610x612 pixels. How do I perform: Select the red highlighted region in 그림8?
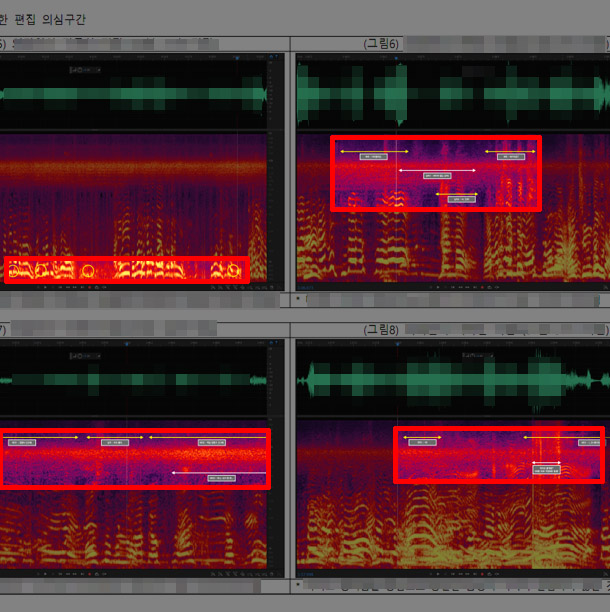tap(498, 455)
